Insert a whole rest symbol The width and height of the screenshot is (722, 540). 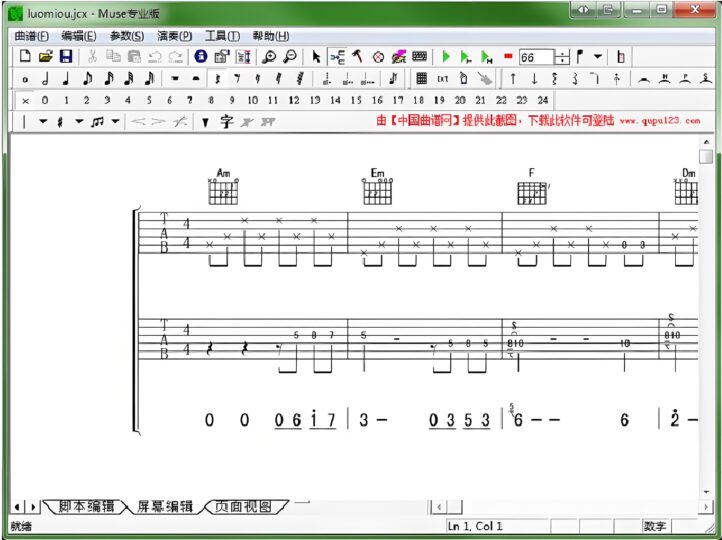tap(175, 79)
